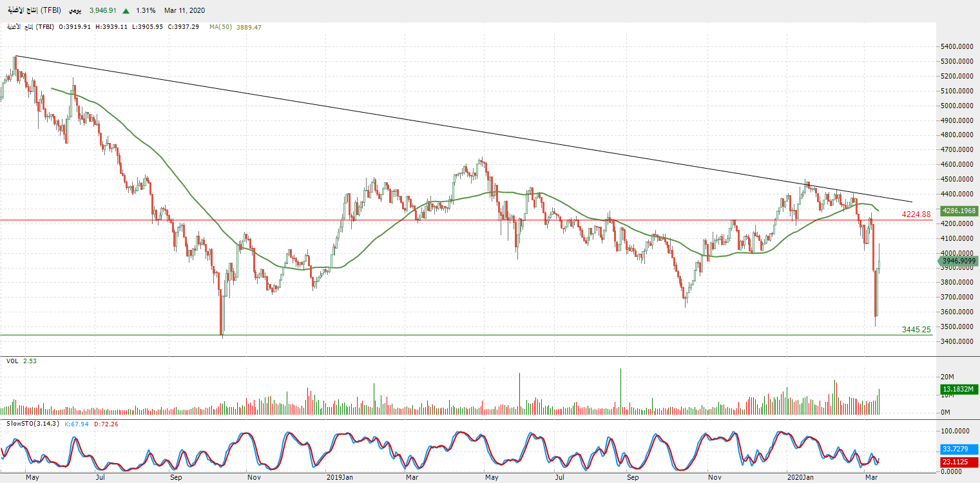Select the date Mar 11, 2020
Screen dimensions: 980x483
pyautogui.click(x=184, y=11)
